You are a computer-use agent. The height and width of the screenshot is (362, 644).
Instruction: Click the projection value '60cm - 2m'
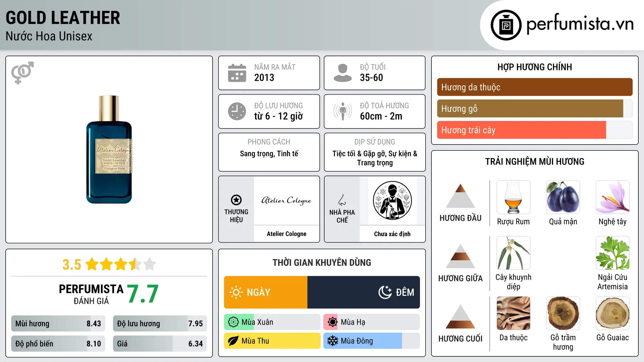(x=381, y=116)
